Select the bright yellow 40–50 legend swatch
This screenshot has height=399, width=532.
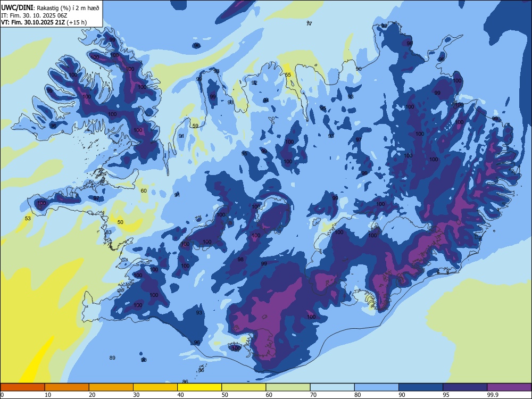tap(199, 387)
